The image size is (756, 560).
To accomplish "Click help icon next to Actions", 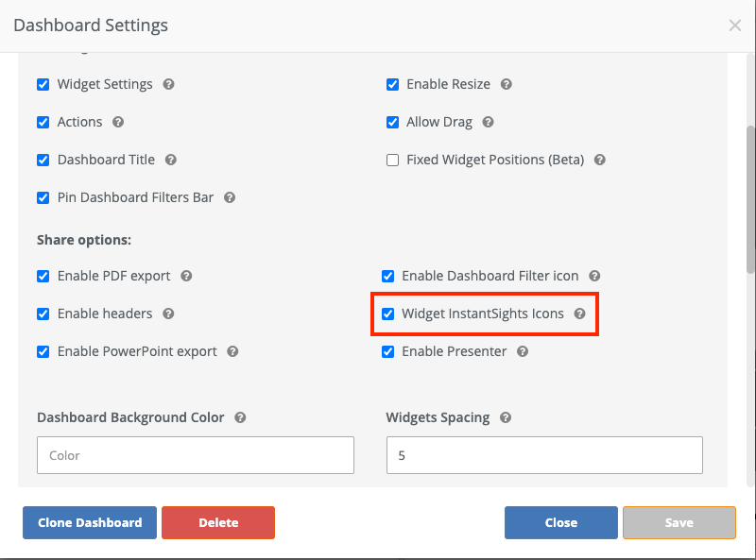I will click(x=118, y=122).
